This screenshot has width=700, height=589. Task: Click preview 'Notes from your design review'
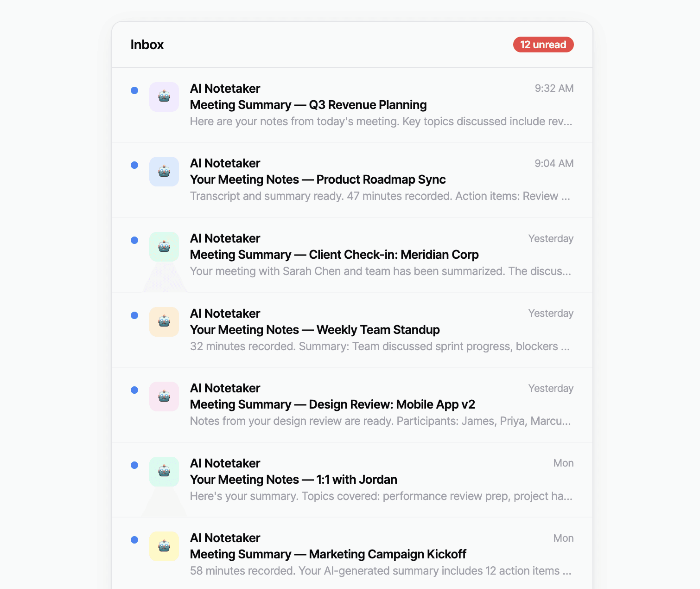pyautogui.click(x=381, y=421)
